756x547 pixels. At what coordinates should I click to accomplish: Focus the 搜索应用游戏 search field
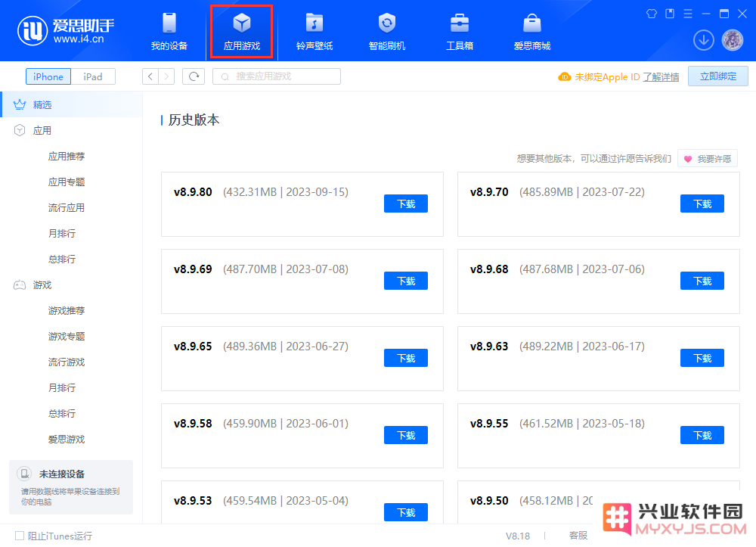[277, 76]
